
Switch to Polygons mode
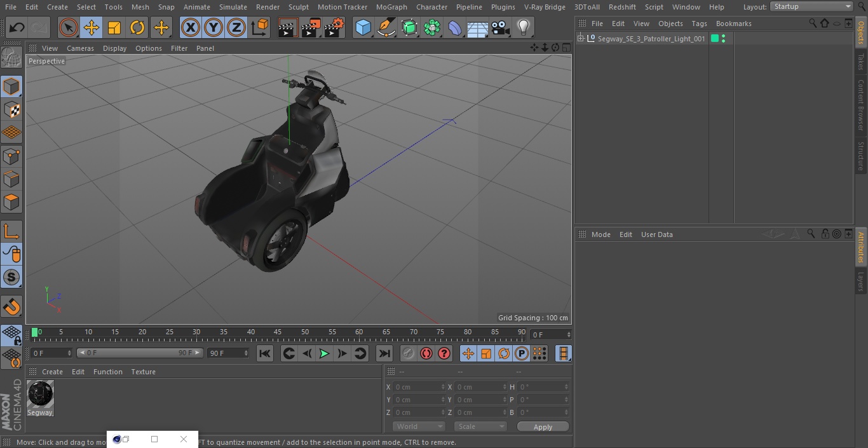click(x=11, y=203)
